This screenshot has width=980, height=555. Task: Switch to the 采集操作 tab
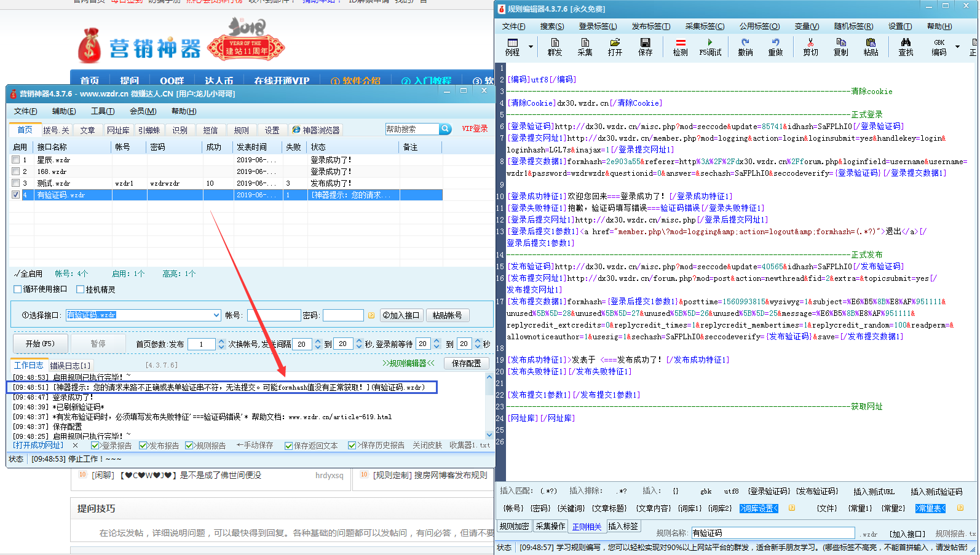pyautogui.click(x=550, y=526)
